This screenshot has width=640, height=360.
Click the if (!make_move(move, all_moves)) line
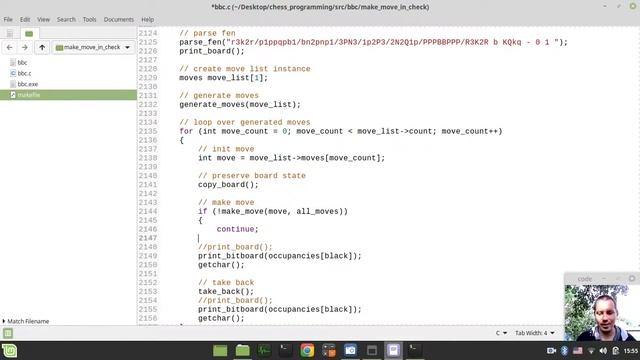(273, 211)
